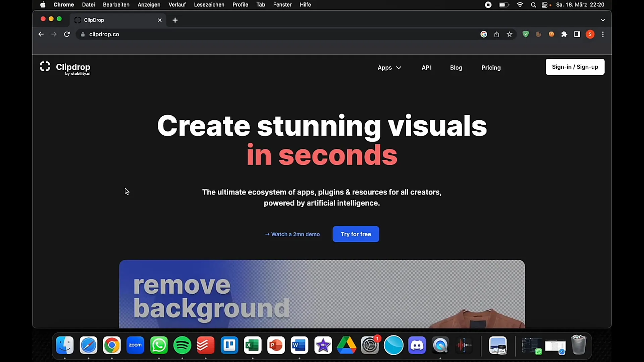The image size is (644, 362).
Task: Open Excel from the dock
Action: (253, 345)
